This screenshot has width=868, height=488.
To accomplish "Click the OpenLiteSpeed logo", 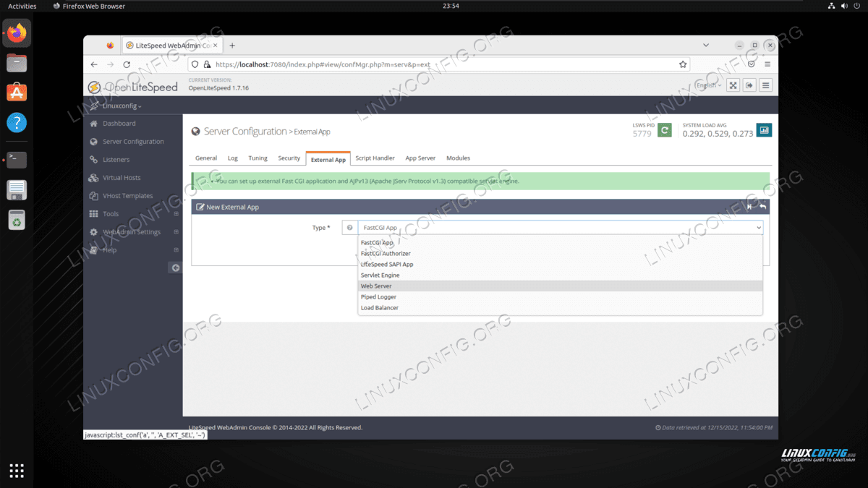I will click(x=133, y=87).
